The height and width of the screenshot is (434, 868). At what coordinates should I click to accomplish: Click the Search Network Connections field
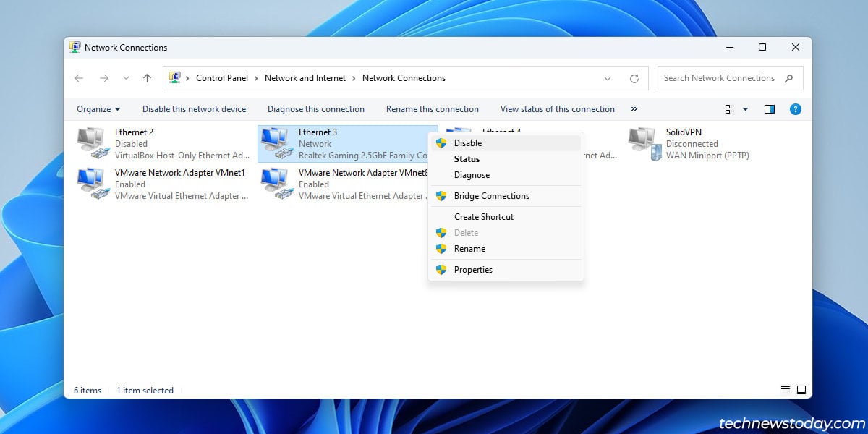719,78
